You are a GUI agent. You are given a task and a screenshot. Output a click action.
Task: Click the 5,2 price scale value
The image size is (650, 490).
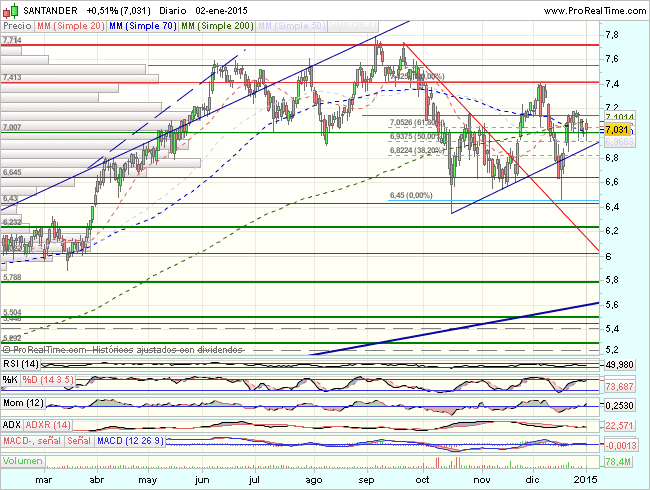click(611, 350)
